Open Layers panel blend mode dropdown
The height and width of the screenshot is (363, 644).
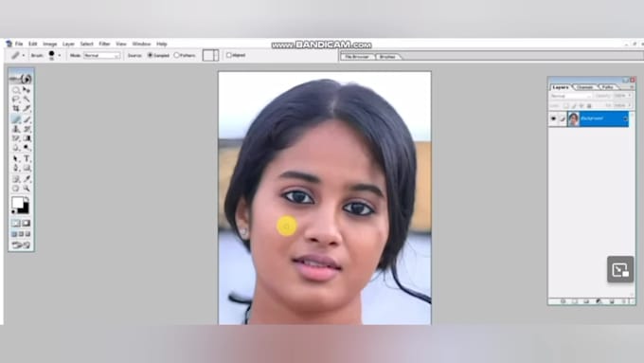tap(571, 96)
